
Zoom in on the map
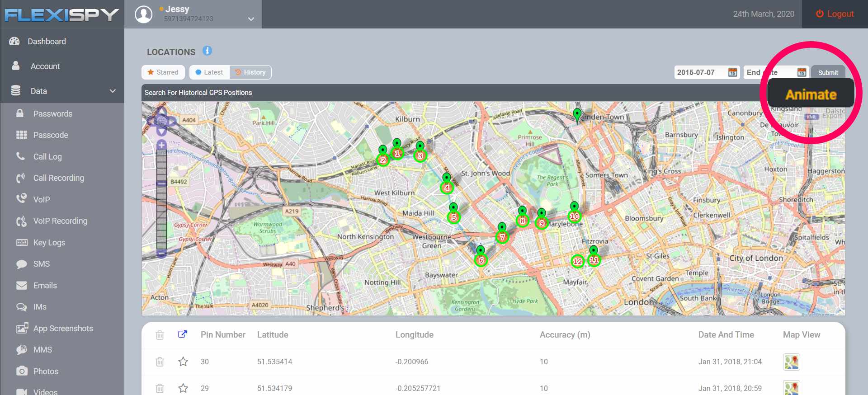point(161,145)
